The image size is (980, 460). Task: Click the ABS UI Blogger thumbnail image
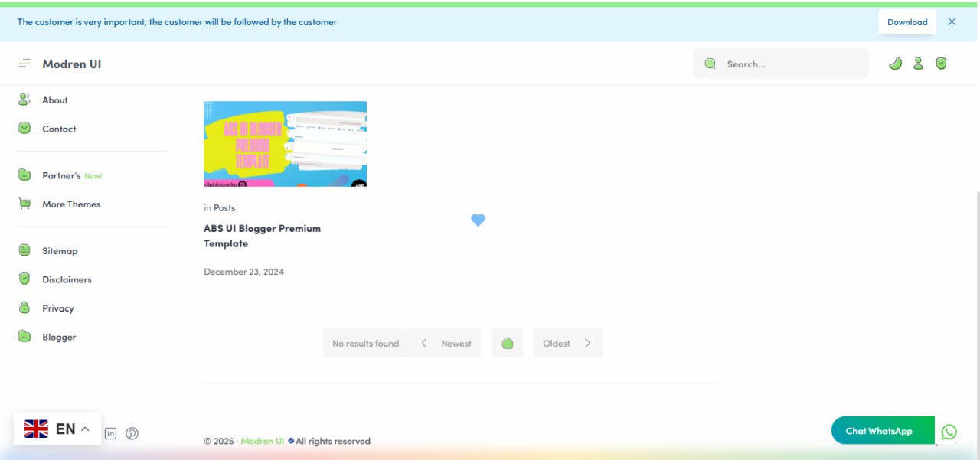click(x=285, y=144)
